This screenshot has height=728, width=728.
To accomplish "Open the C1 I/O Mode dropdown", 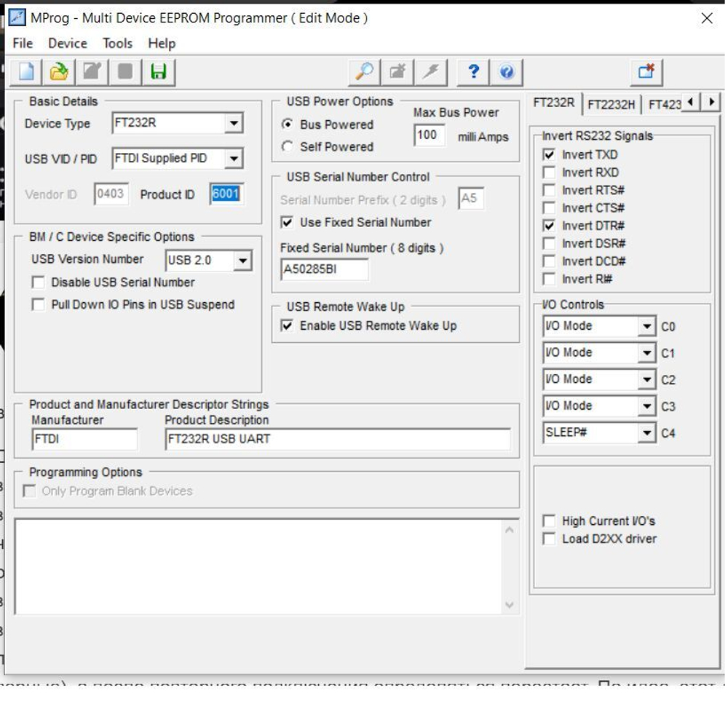I will (x=646, y=352).
